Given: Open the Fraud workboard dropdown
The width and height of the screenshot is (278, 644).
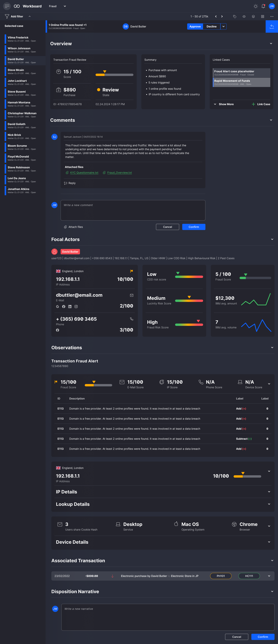Looking at the screenshot, I should click(65, 6).
